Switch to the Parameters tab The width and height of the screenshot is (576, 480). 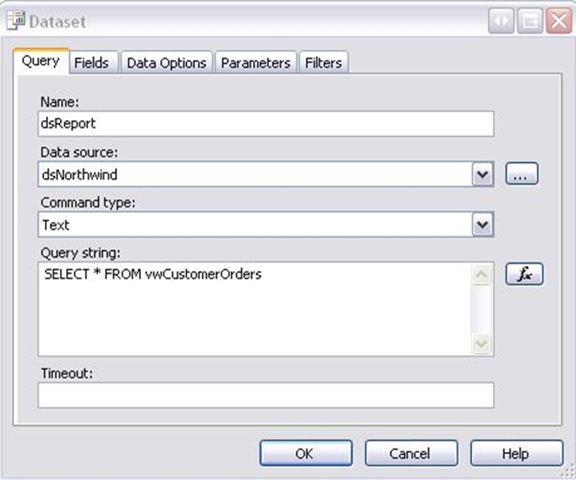point(256,63)
